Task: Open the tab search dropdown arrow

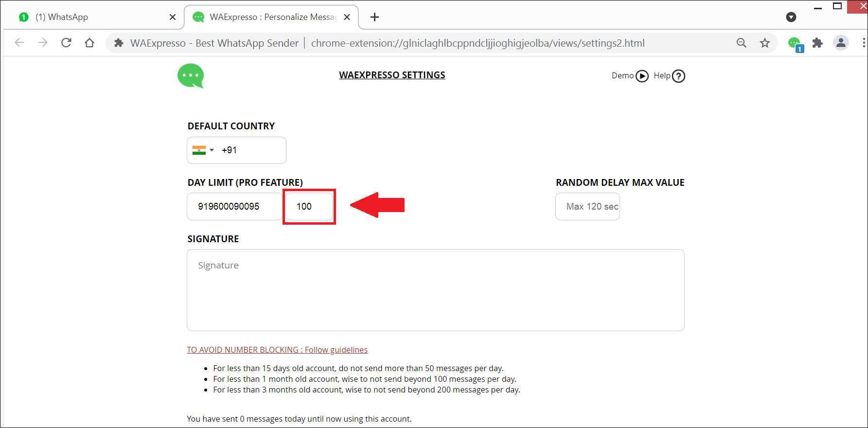Action: 791,17
